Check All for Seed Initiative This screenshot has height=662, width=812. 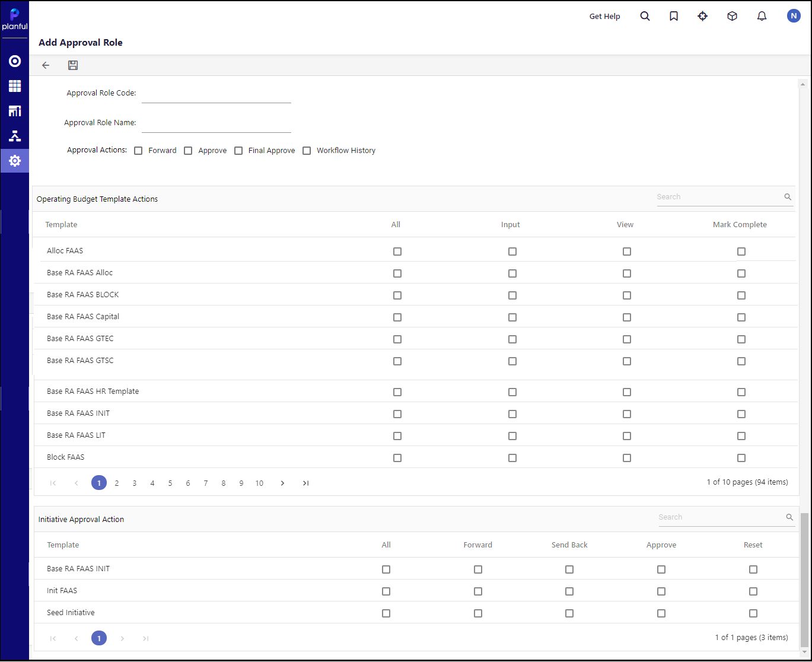coord(386,613)
